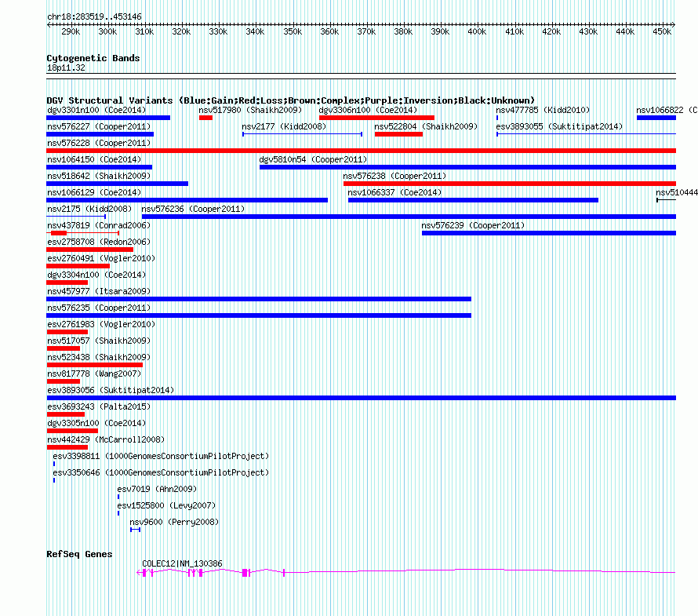Image resolution: width=698 pixels, height=616 pixels.
Task: Open the esv2760491 (Vogler2010) variant label
Action: tap(101, 258)
